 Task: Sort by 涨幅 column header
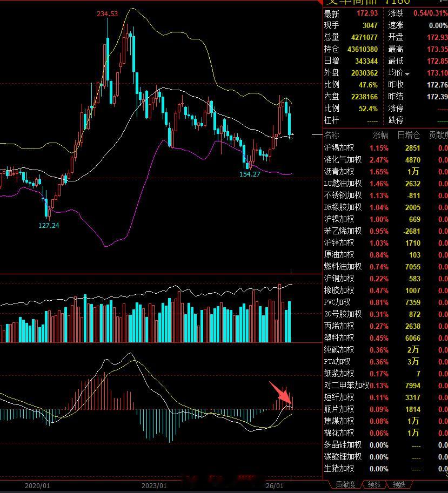tap(380, 135)
